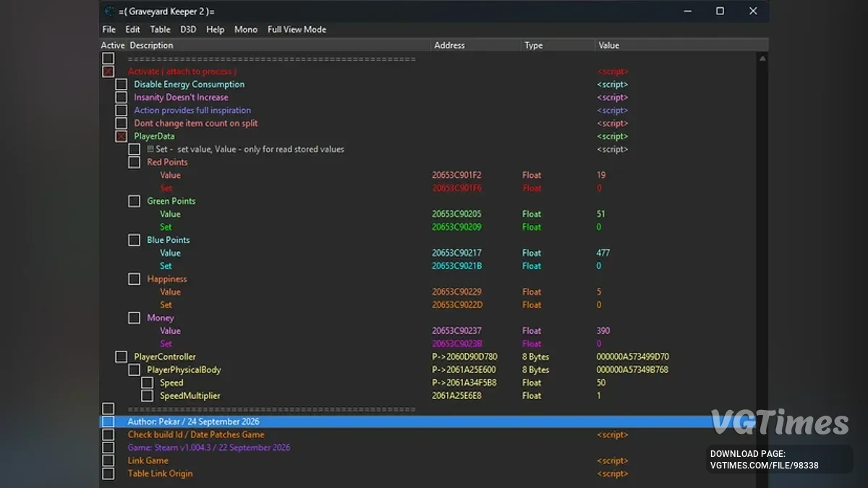The width and height of the screenshot is (868, 488).
Task: Click the Link Game script value
Action: (613, 461)
